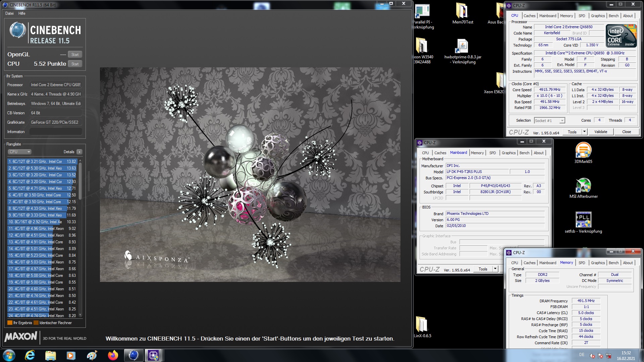Image resolution: width=644 pixels, height=362 pixels.
Task: Click the Rangliste vertical scrollbar
Action: [x=80, y=238]
